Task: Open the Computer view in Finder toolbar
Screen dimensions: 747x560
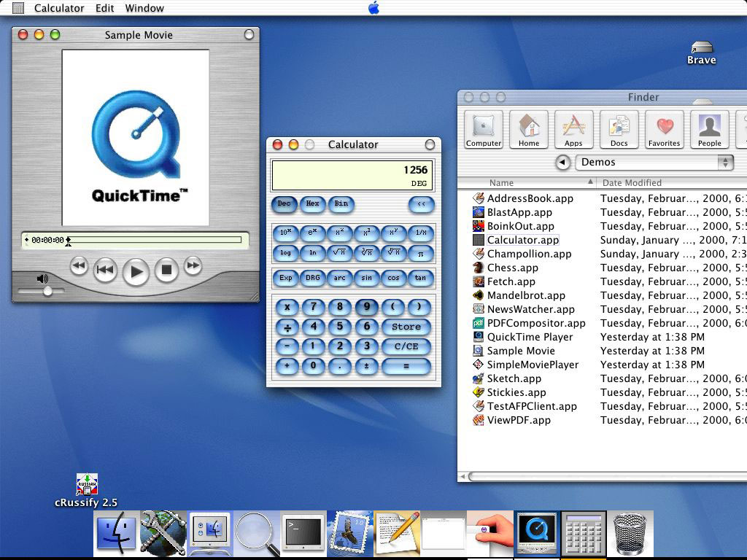Action: [484, 130]
